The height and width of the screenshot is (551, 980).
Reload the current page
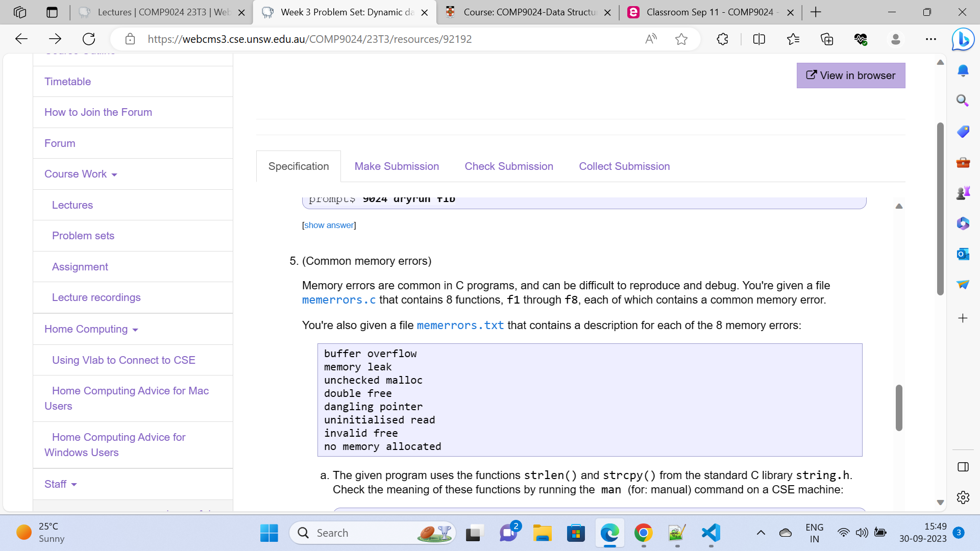pos(89,39)
